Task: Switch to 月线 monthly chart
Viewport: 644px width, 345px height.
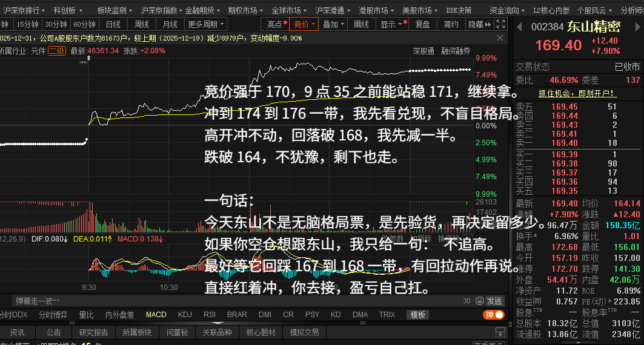Action: (x=170, y=24)
